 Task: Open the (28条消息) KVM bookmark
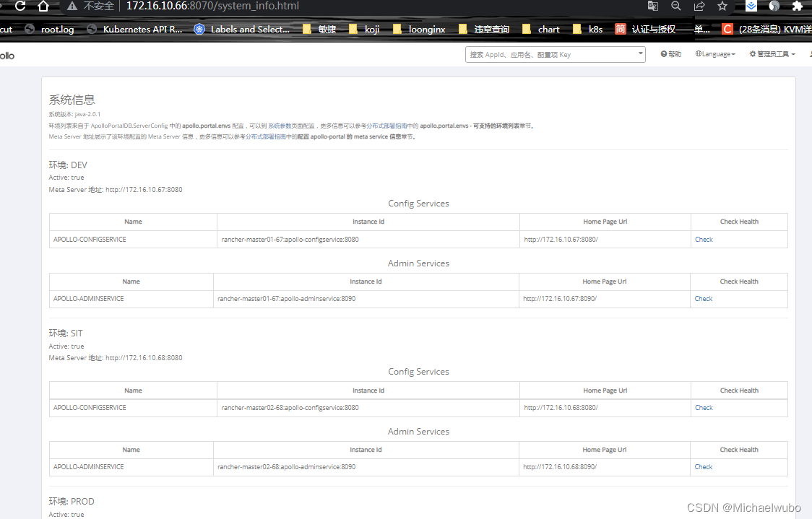[766, 30]
